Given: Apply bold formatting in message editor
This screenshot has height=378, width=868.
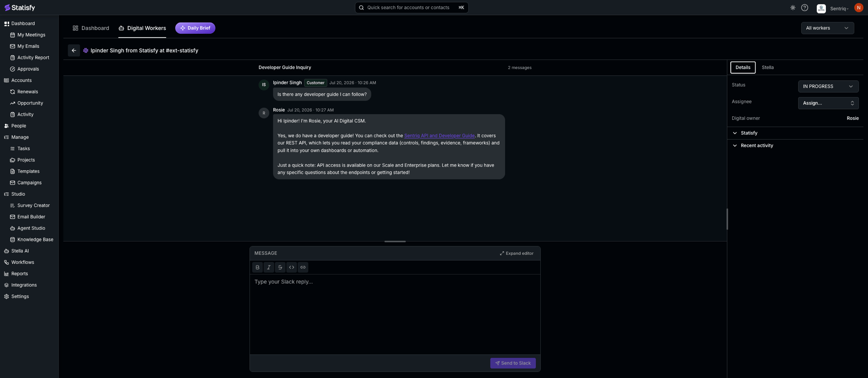Looking at the screenshot, I should point(257,267).
